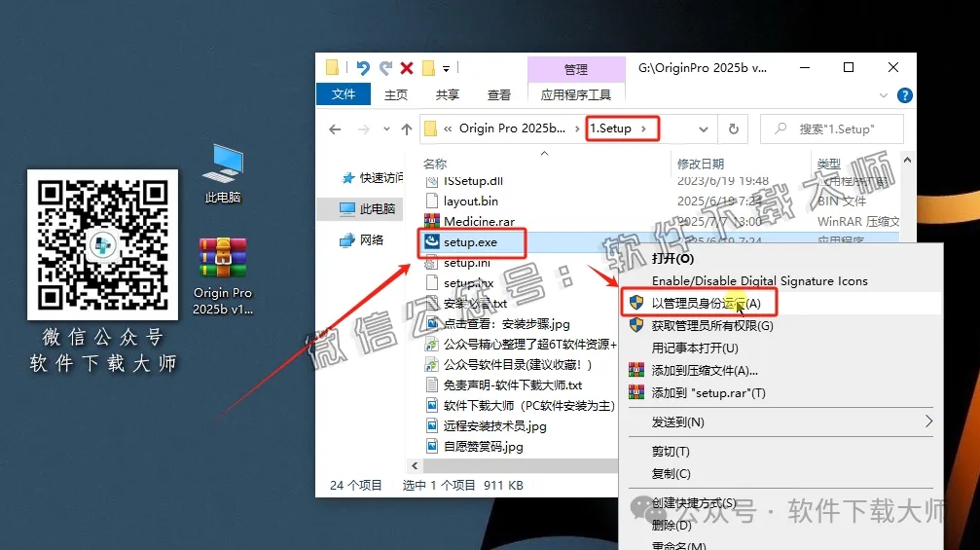Open the blue help question mark icon
This screenshot has width=980, height=550.
[904, 95]
